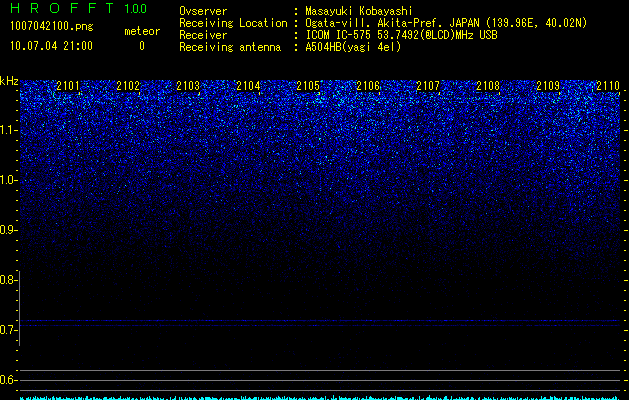Select the file name 1007042100.png
629x400 pixels.
[x=52, y=27]
